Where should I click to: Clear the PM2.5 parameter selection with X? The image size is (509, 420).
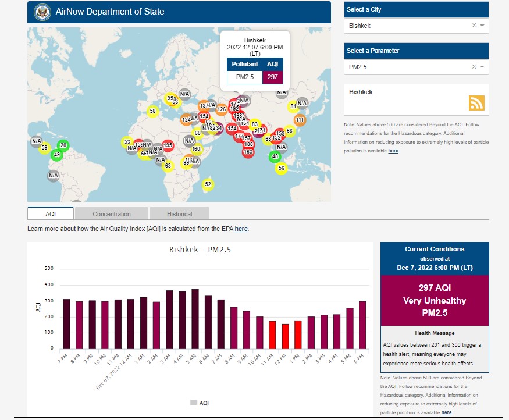(x=474, y=67)
